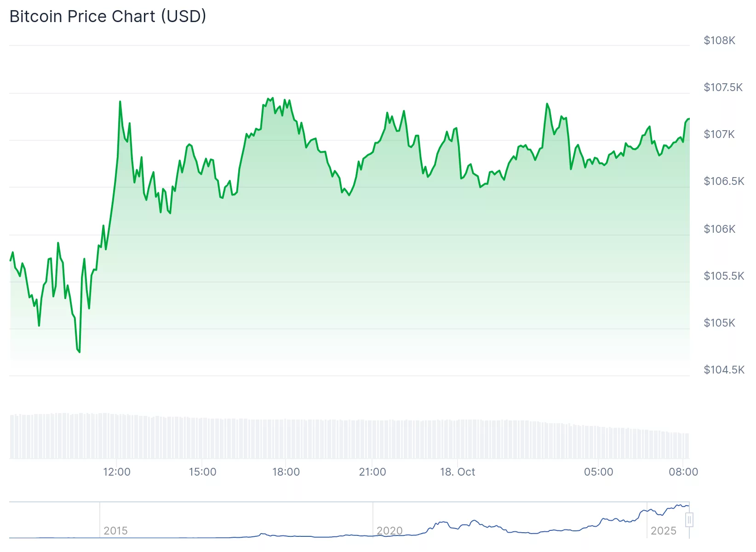Select the 05:00 time axis label

[x=598, y=472]
